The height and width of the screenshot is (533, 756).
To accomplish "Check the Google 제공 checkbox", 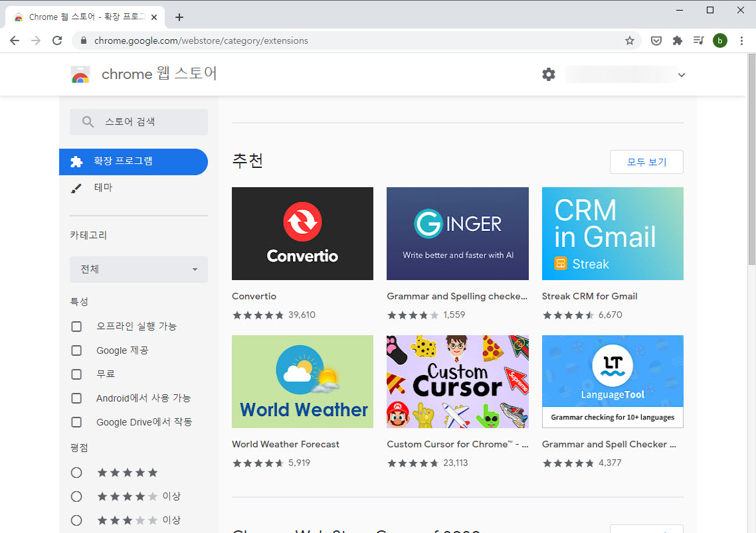I will tap(76, 350).
